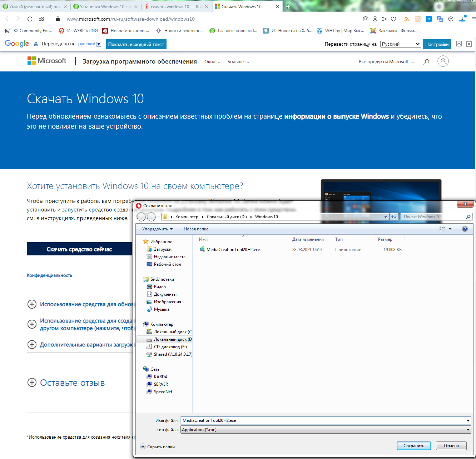Select 'MediaCreationTool20H2.exe' in file list

click(x=229, y=250)
